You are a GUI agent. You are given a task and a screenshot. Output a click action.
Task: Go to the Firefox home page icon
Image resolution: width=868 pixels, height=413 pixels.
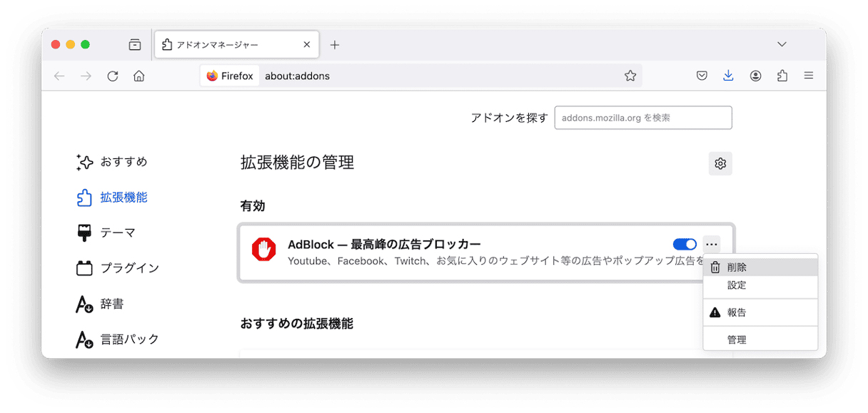(x=139, y=76)
